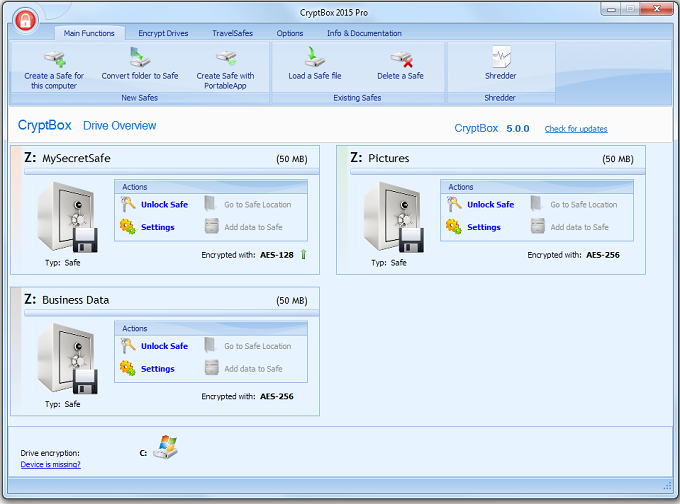Select the Convert folder to Safe icon
This screenshot has height=504, width=680.
coord(139,59)
